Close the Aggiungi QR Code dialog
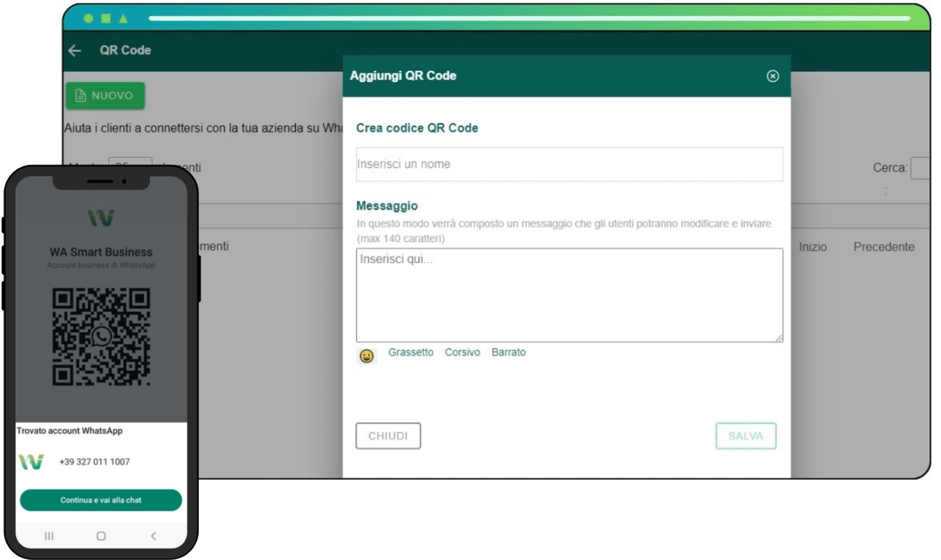Screen dimensions: 941x560 772,76
